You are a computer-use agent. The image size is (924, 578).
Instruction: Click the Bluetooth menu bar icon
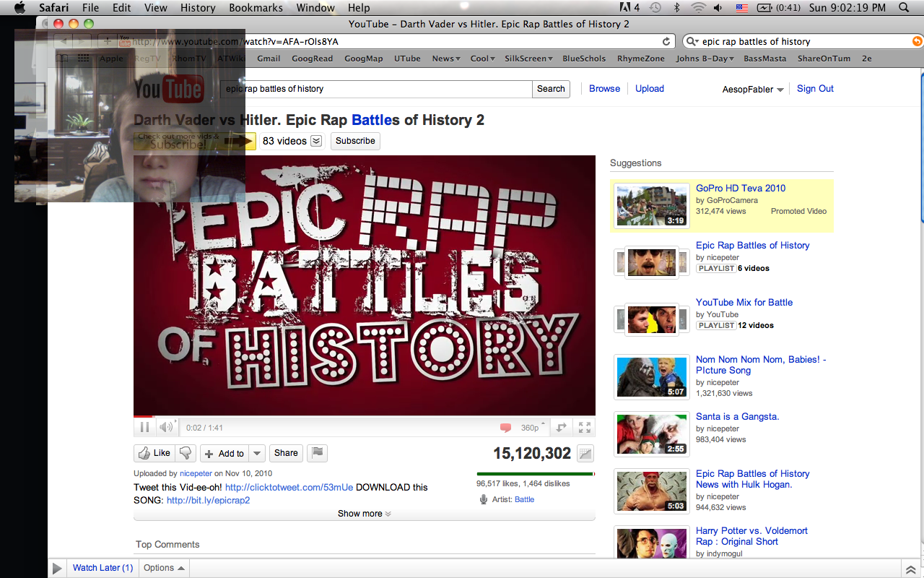(x=676, y=8)
